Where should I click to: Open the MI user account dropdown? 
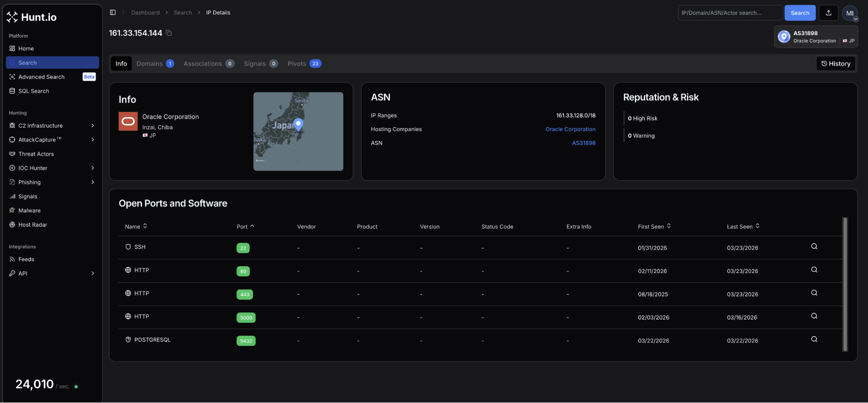coord(850,13)
